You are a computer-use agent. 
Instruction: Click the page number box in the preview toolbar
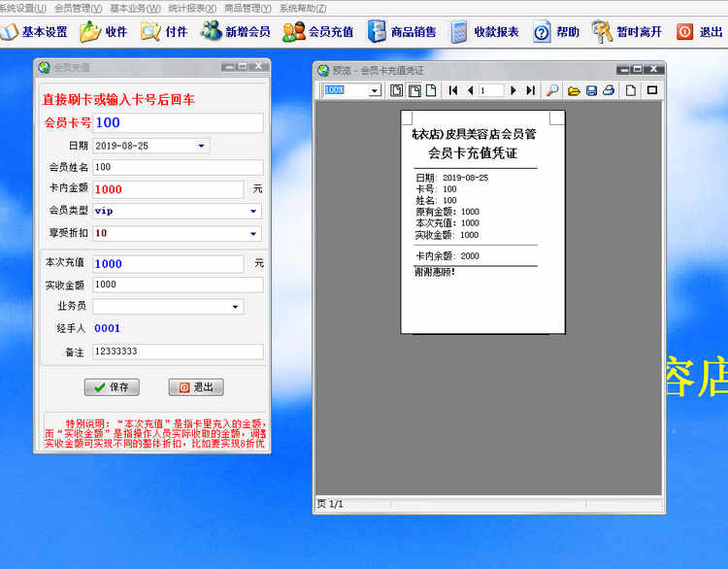[x=491, y=90]
